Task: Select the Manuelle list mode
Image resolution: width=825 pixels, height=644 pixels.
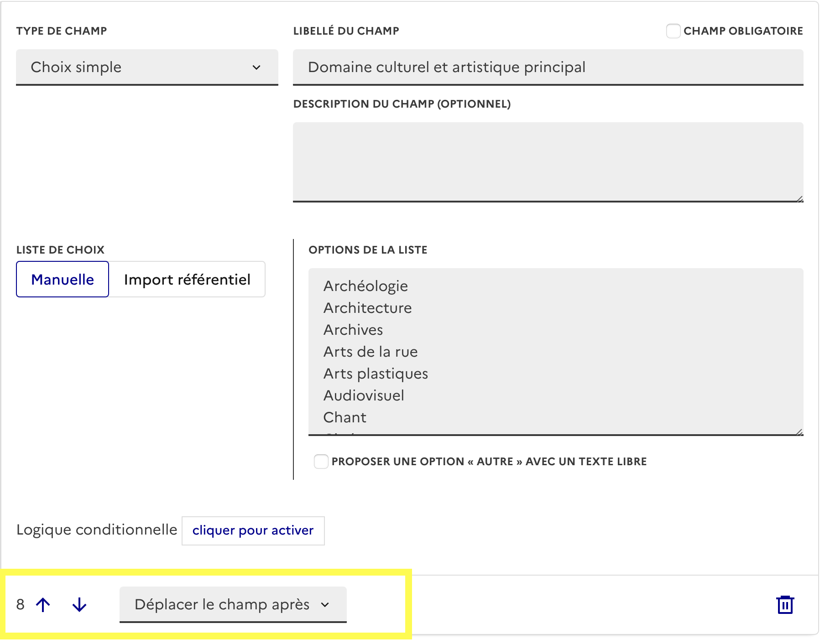Action: [x=63, y=280]
